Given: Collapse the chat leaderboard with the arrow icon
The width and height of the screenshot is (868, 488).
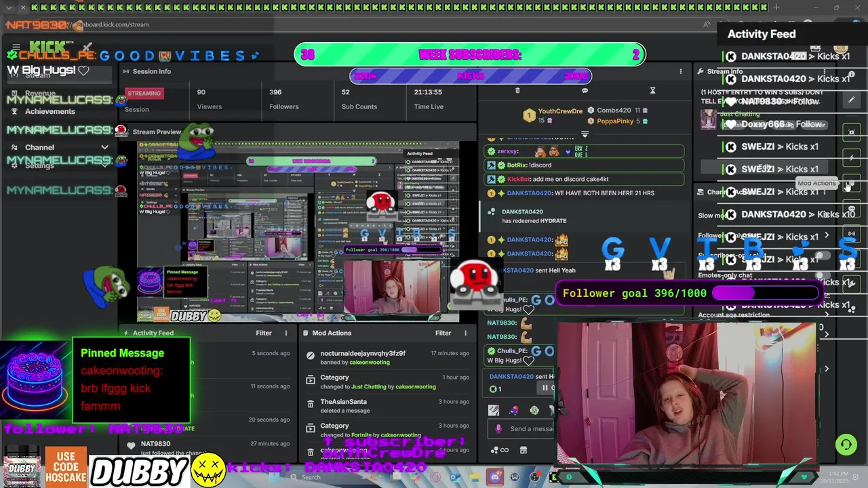Looking at the screenshot, I should coord(585,134).
